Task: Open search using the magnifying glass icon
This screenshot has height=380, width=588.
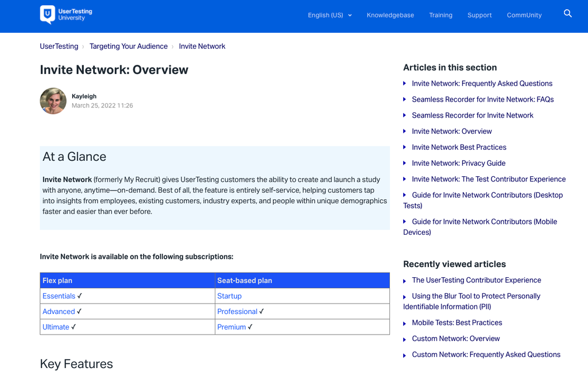Action: [x=568, y=13]
